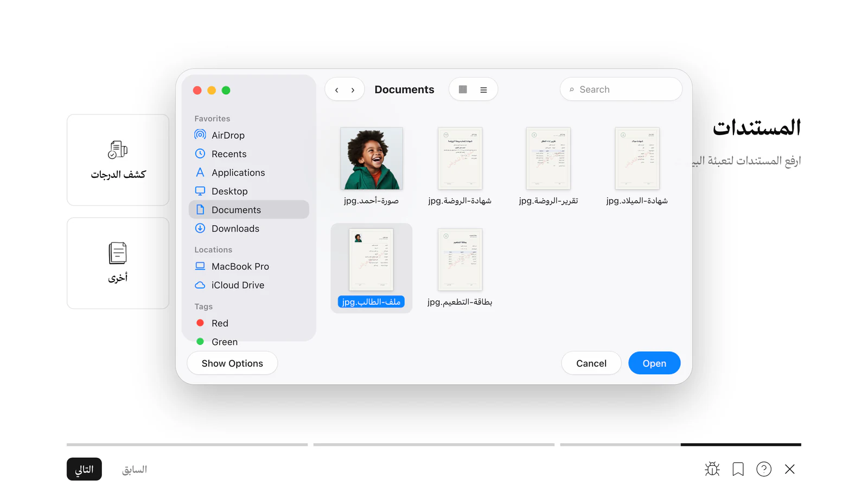The height and width of the screenshot is (492, 868).
Task: Select Recents in Favorites
Action: click(248, 154)
